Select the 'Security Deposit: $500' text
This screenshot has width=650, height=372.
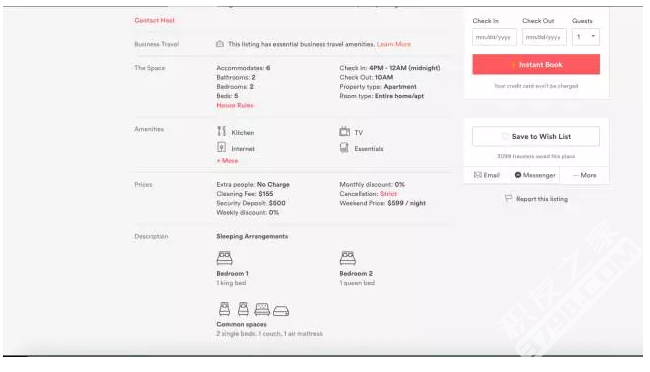point(251,203)
